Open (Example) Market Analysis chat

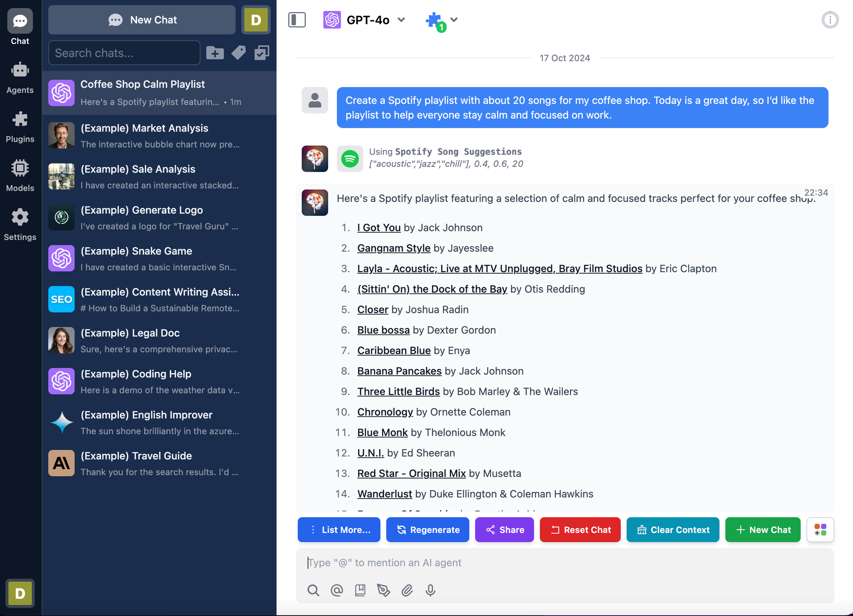159,136
